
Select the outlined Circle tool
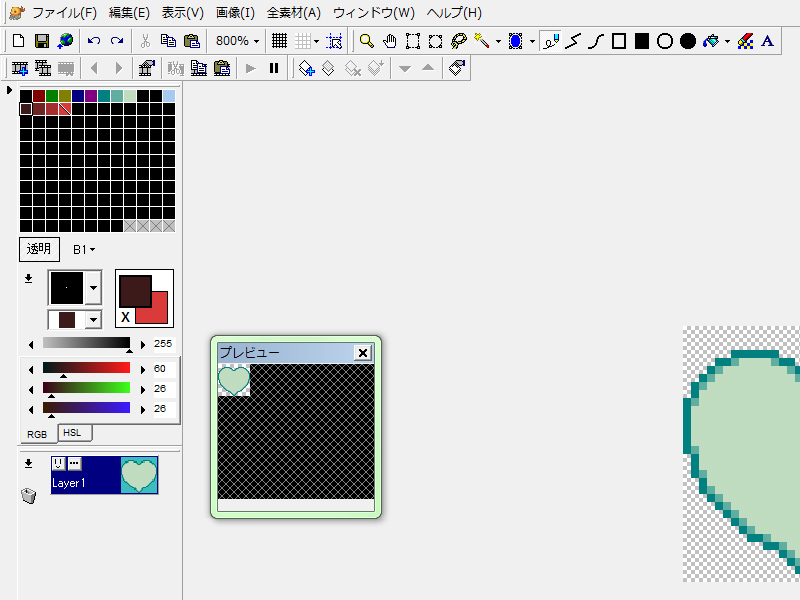point(665,41)
